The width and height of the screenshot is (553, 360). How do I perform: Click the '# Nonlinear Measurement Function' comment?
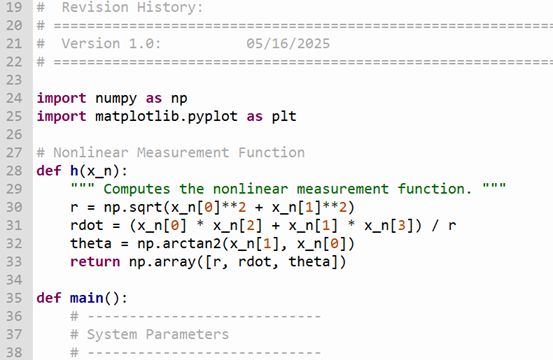coord(171,153)
